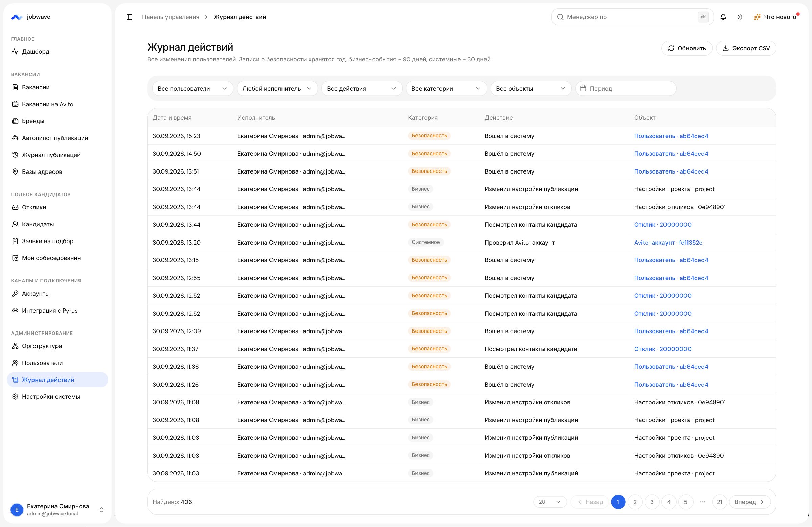Click the Заявки на подбор clipboard icon
Image resolution: width=812 pixels, height=527 pixels.
[15, 241]
